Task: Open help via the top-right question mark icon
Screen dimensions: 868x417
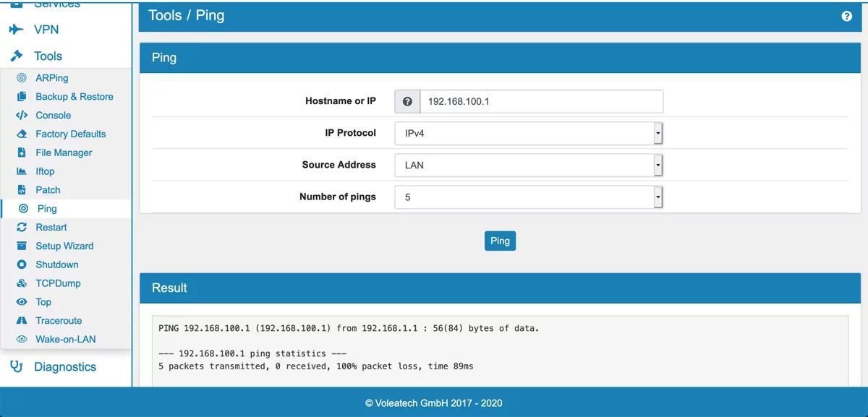Action: tap(847, 16)
